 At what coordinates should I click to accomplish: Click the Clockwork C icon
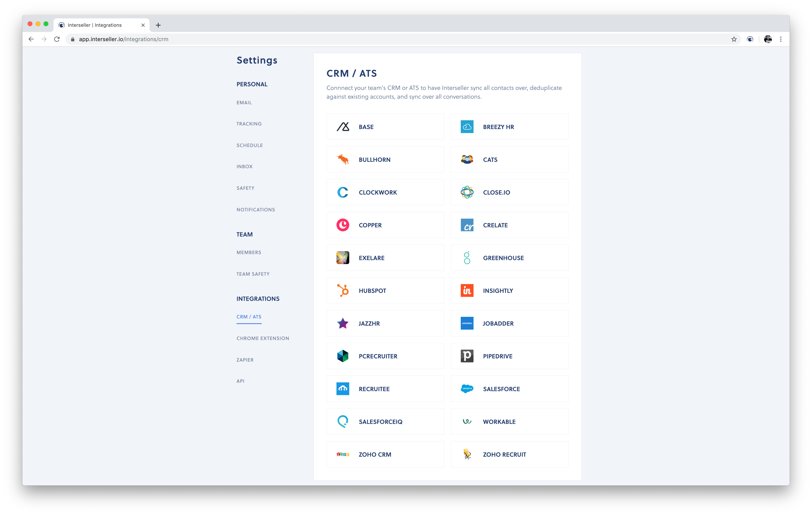(x=343, y=192)
